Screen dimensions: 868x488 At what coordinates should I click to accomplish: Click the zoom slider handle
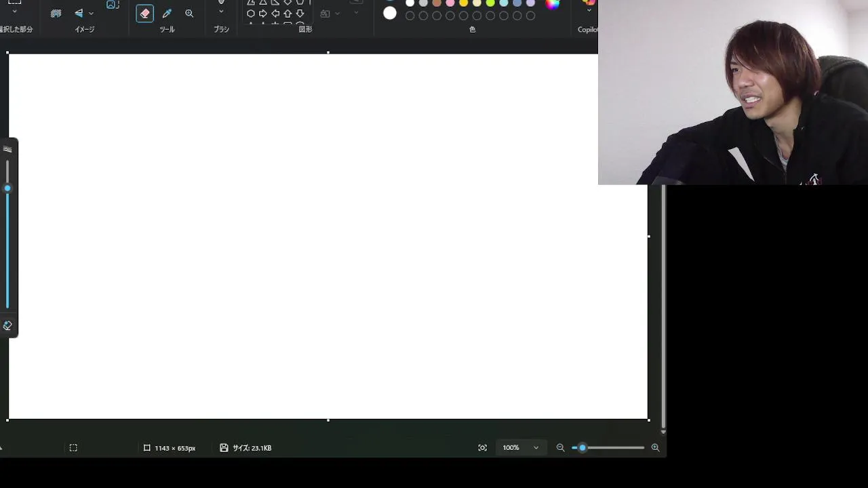(583, 447)
